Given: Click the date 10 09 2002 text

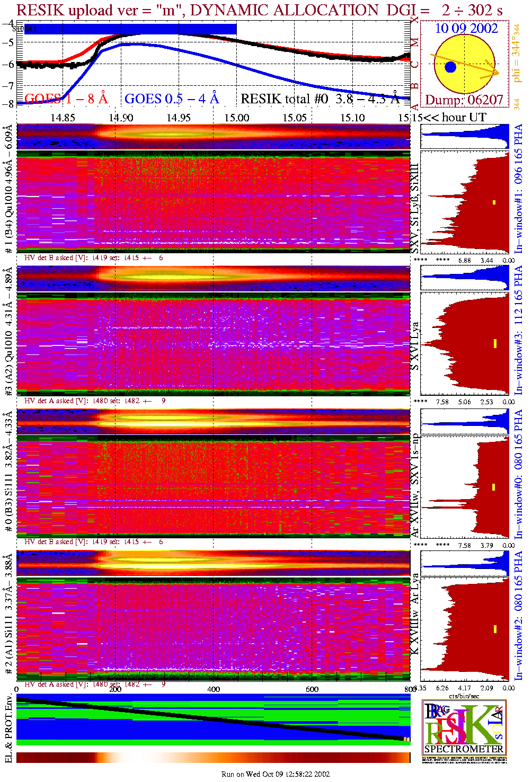Looking at the screenshot, I should [466, 29].
